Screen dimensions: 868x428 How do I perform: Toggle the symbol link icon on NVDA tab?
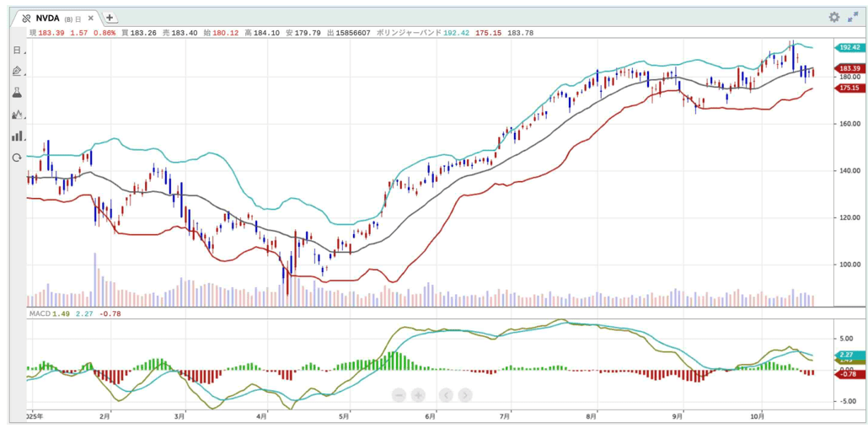click(26, 18)
